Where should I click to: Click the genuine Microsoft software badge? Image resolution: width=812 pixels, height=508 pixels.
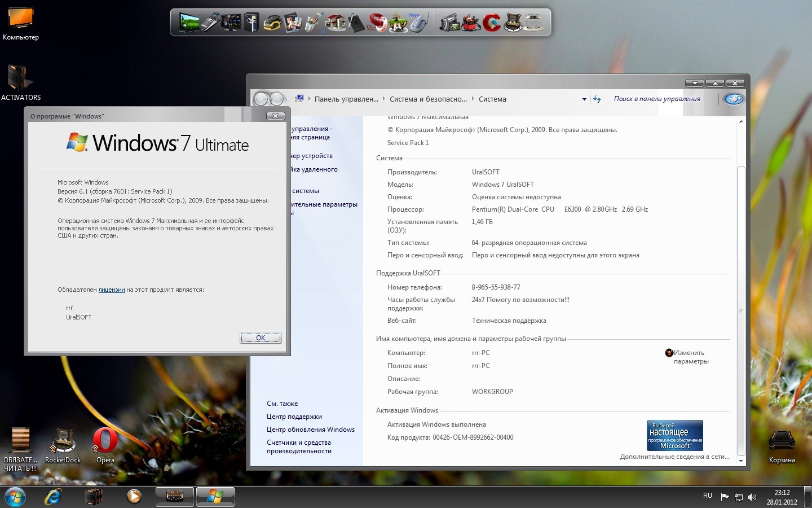pos(675,435)
